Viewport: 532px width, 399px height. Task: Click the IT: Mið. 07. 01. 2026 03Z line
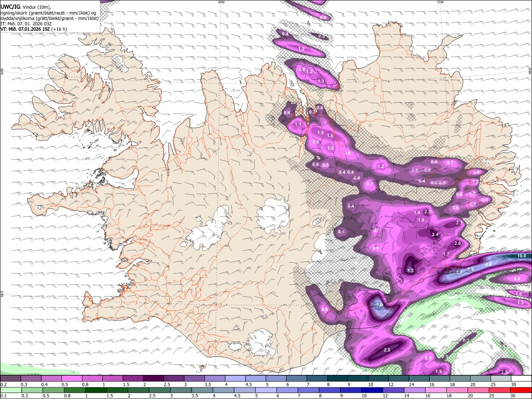click(x=27, y=24)
